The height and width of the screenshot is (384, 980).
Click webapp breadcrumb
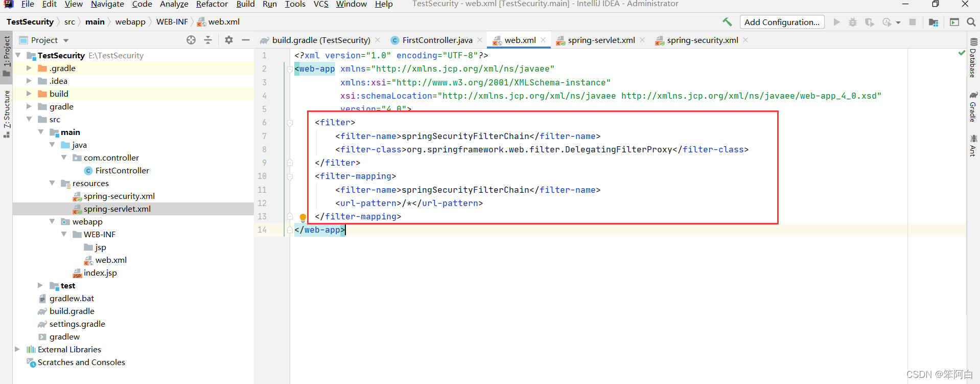[x=130, y=22]
